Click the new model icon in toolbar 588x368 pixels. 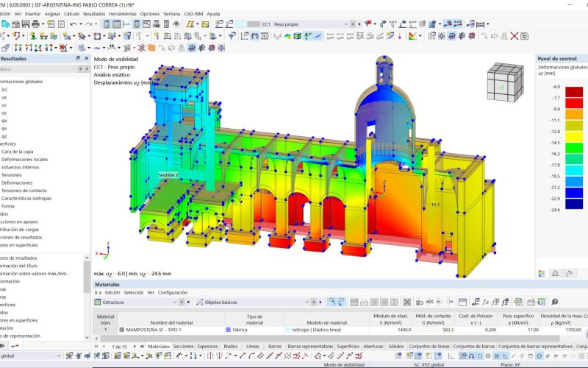coord(5,24)
